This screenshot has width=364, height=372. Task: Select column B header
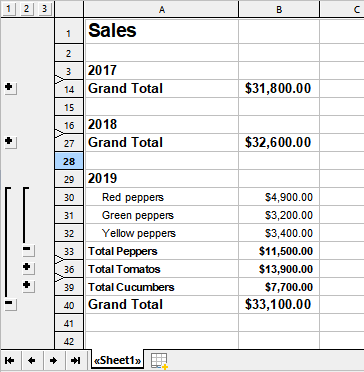(x=279, y=9)
